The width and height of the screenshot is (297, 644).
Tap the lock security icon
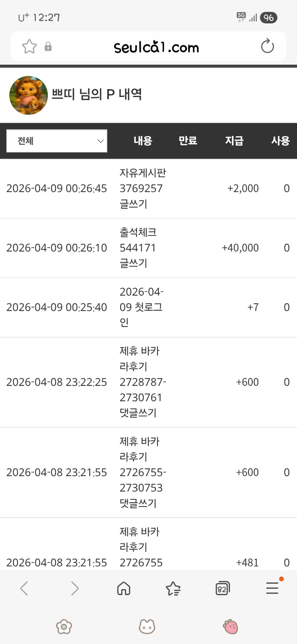pos(48,46)
